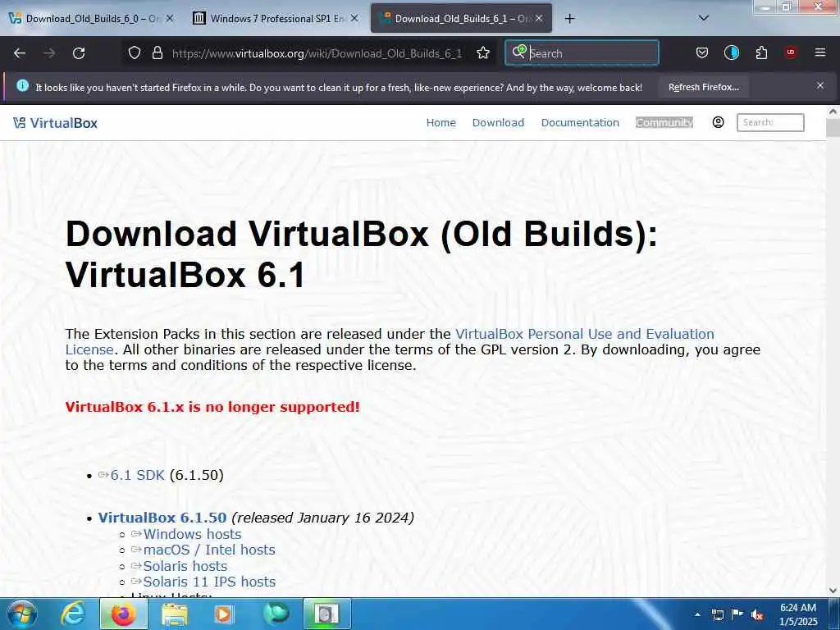Open the last gray taskbar application
Viewport: 840px width, 630px height.
coord(327,614)
